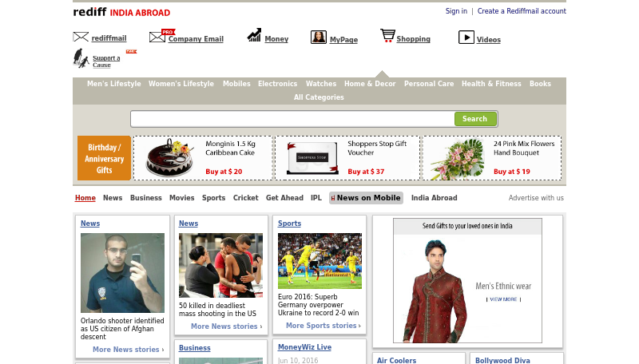Open 50 killed in deadliest mass shooting headline
This screenshot has width=639, height=364.
[x=217, y=310]
